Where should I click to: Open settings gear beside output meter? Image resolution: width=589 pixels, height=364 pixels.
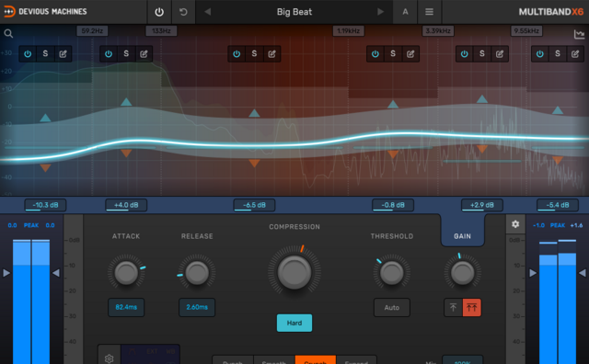click(x=515, y=224)
